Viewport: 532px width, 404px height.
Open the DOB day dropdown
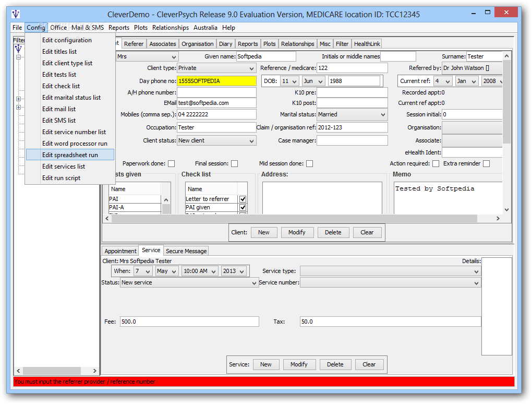pos(289,81)
